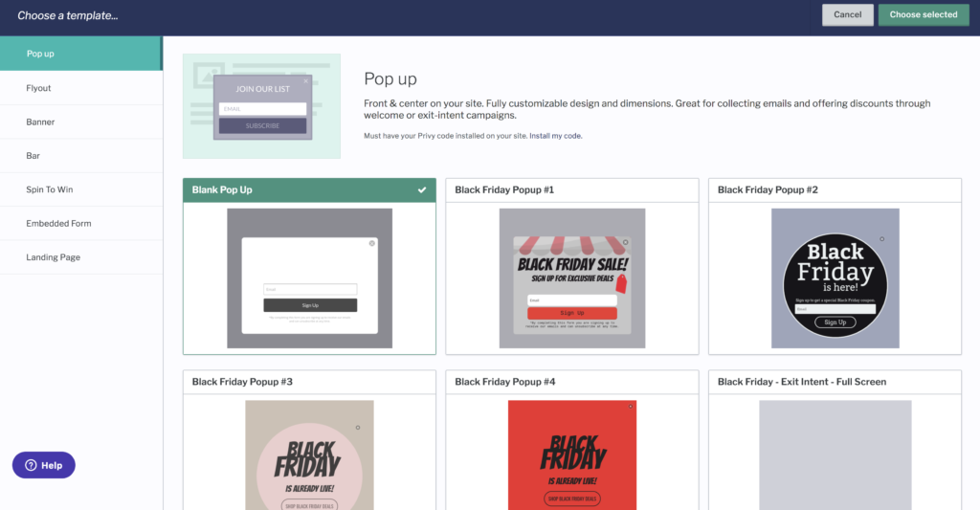Click the close icon in Blank Pop Up preview
The height and width of the screenshot is (510, 980).
(x=372, y=243)
